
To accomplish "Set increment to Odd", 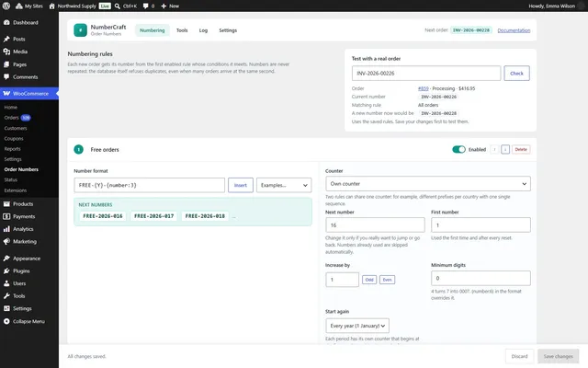I will click(369, 280).
